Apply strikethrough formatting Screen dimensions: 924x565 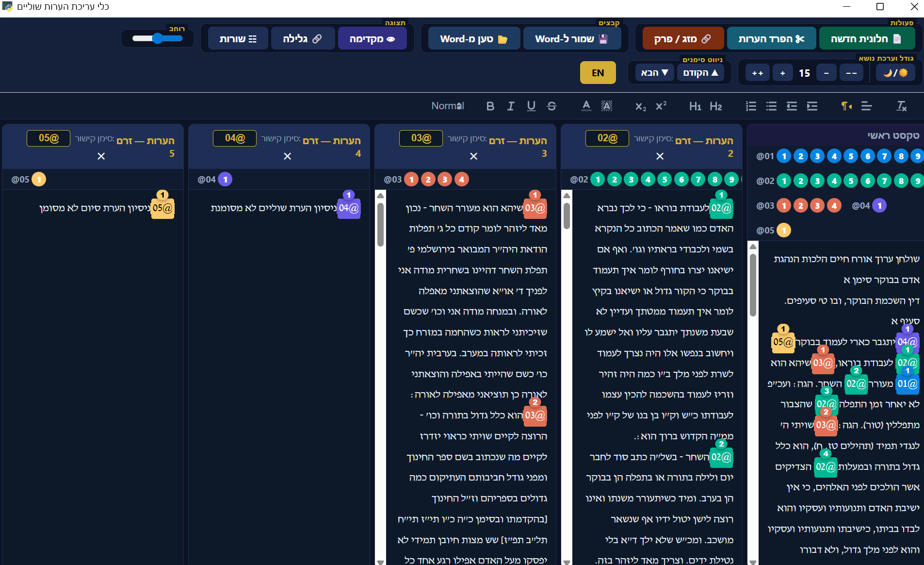coord(552,106)
